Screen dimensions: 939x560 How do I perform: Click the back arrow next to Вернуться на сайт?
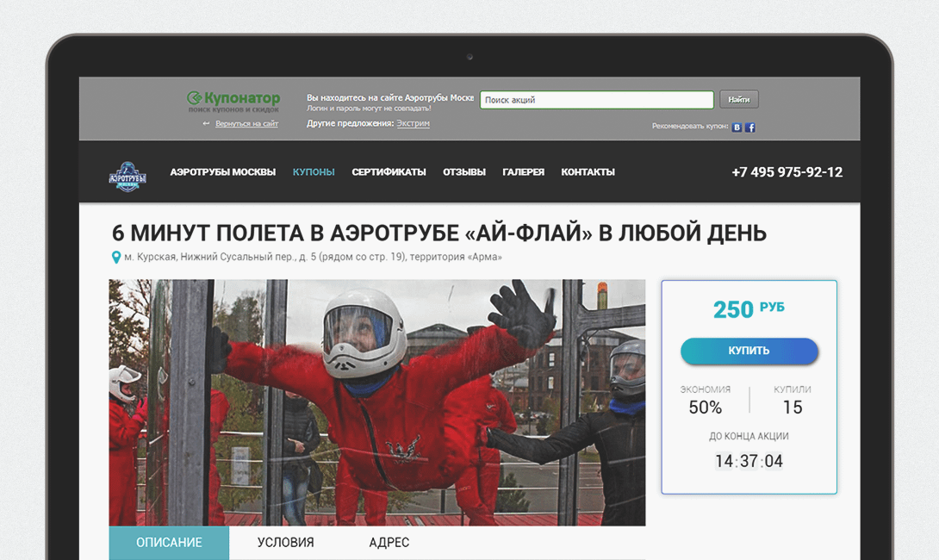click(x=206, y=123)
